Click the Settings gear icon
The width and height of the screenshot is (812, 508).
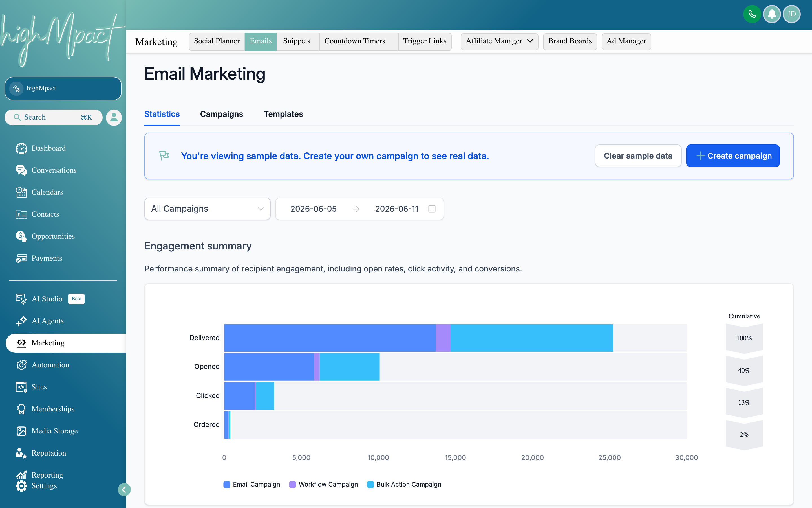point(21,486)
